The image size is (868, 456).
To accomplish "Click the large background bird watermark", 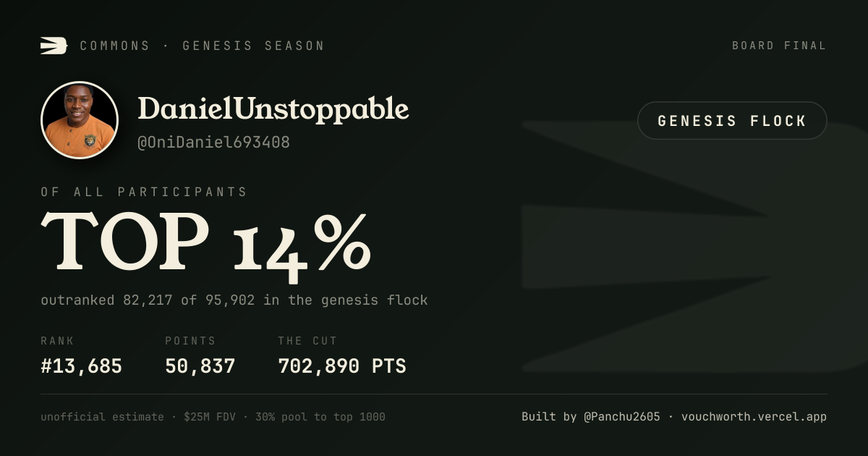I will [694, 246].
